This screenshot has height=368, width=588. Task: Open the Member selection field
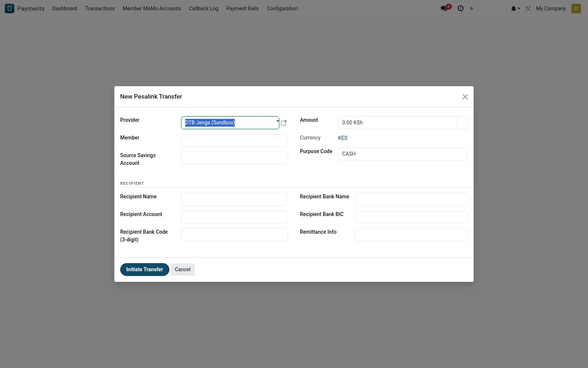234,141
